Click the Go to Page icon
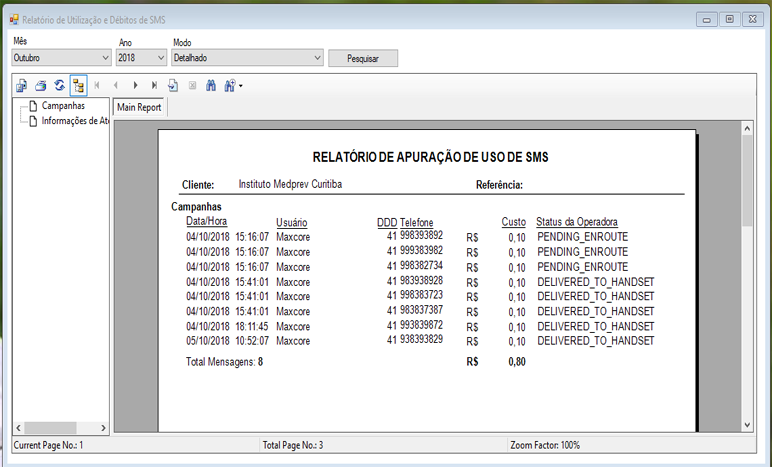The width and height of the screenshot is (772, 467). [173, 86]
